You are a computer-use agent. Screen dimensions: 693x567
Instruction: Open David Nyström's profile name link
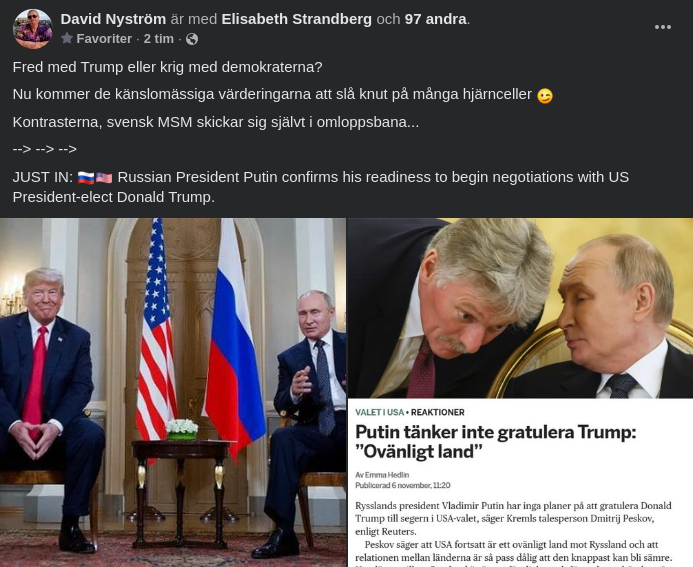pos(113,19)
